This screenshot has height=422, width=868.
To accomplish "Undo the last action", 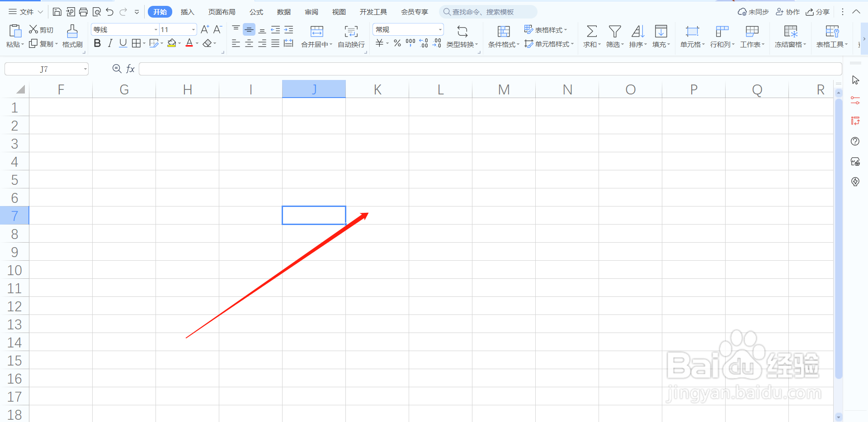I will click(109, 12).
